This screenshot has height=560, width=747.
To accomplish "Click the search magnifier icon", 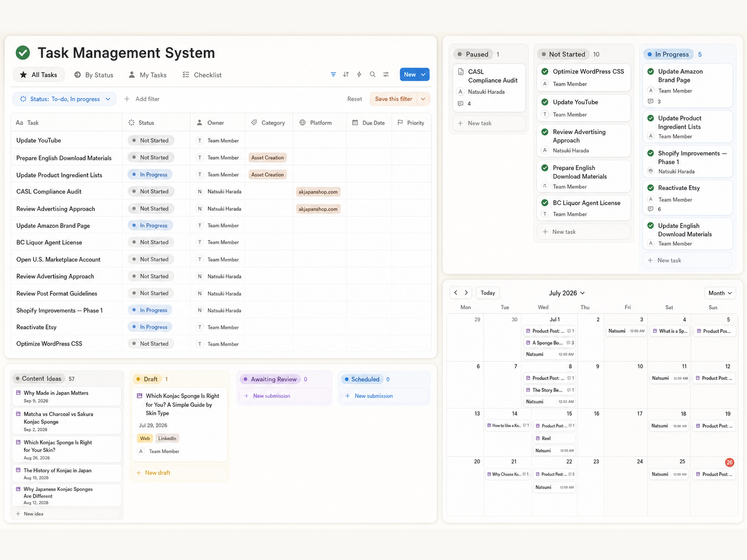I will point(373,74).
